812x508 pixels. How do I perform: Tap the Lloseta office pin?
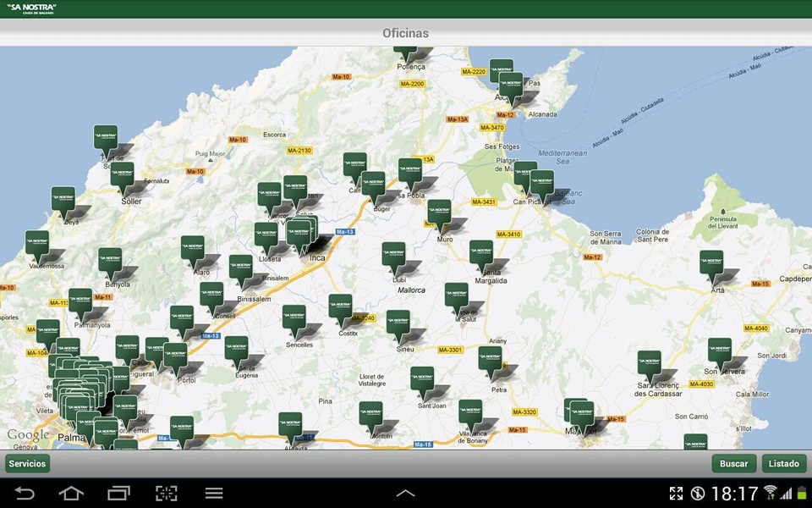coord(266,239)
